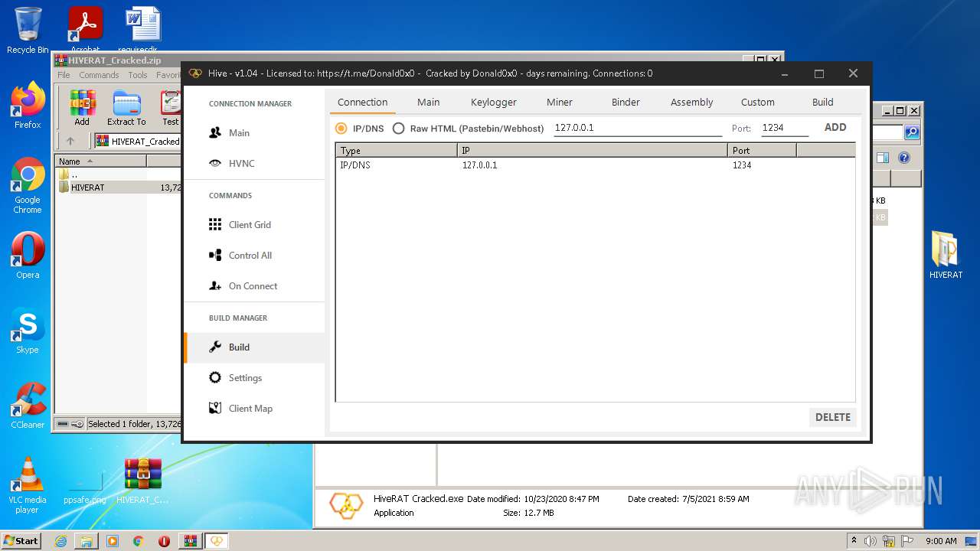Switch to the Keylogger tab
The image size is (980, 551).
493,102
